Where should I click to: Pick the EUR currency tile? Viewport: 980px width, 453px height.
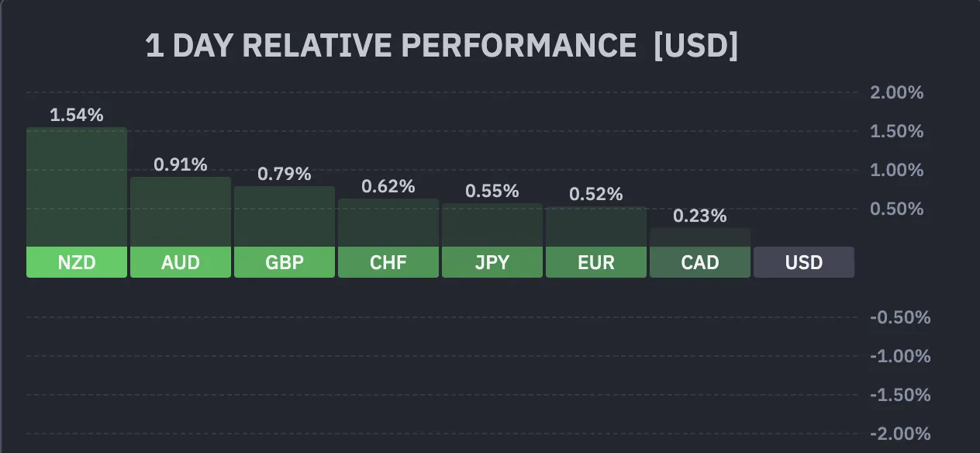(x=596, y=262)
